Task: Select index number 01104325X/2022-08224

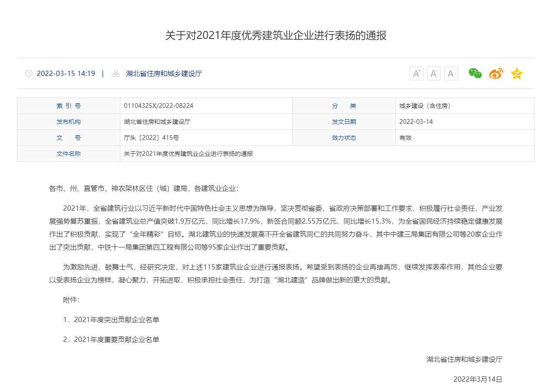Action: click(158, 106)
